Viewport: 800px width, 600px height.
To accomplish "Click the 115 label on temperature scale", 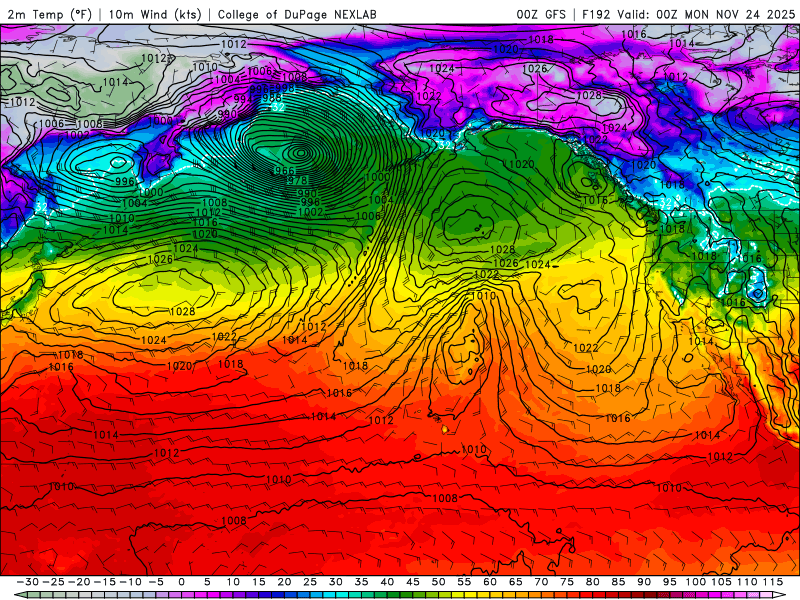I will [x=772, y=582].
